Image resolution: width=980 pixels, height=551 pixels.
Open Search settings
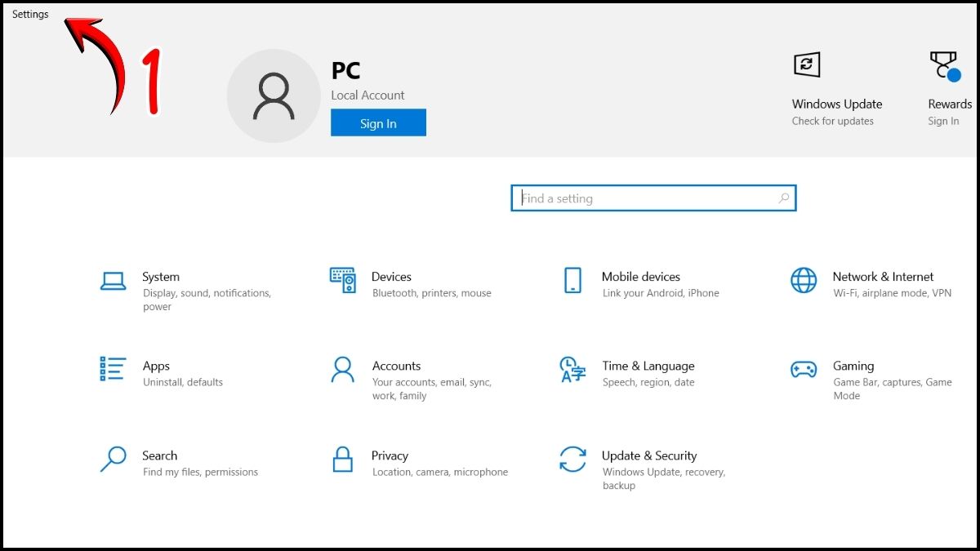(159, 455)
